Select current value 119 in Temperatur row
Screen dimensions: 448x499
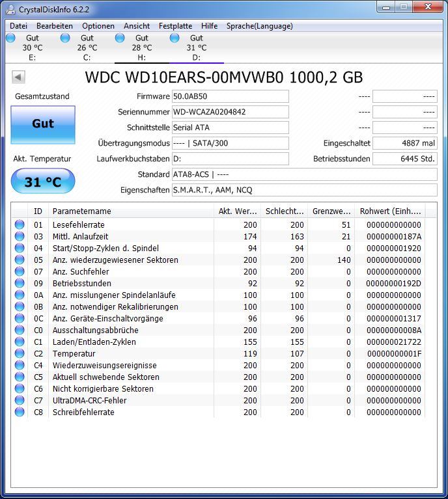250,353
